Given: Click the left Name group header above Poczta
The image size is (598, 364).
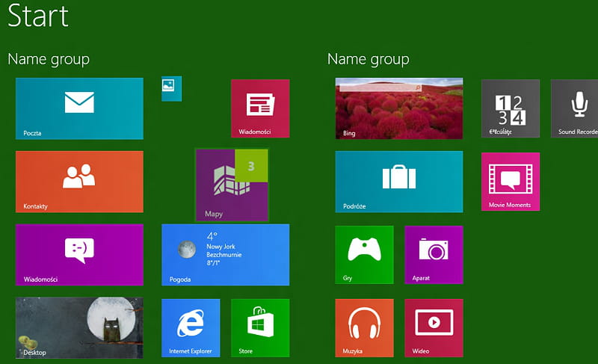Looking at the screenshot, I should (x=49, y=59).
